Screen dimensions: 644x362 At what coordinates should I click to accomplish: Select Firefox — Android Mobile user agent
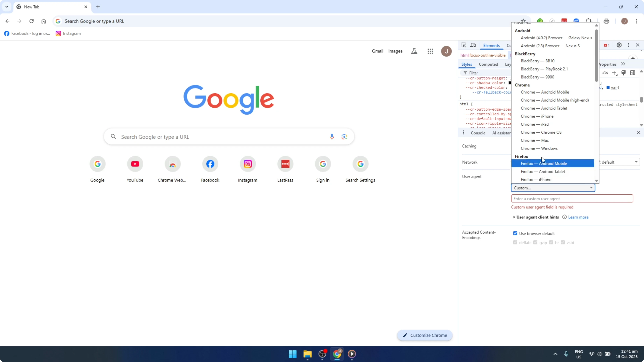[x=544, y=163]
